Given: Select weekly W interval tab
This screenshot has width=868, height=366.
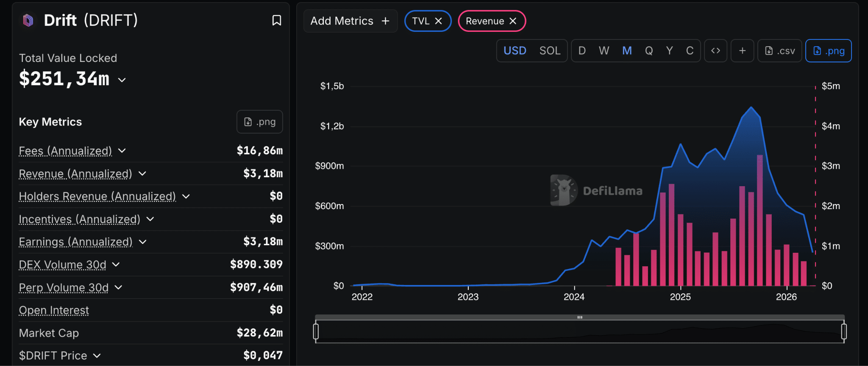Looking at the screenshot, I should click(x=604, y=51).
